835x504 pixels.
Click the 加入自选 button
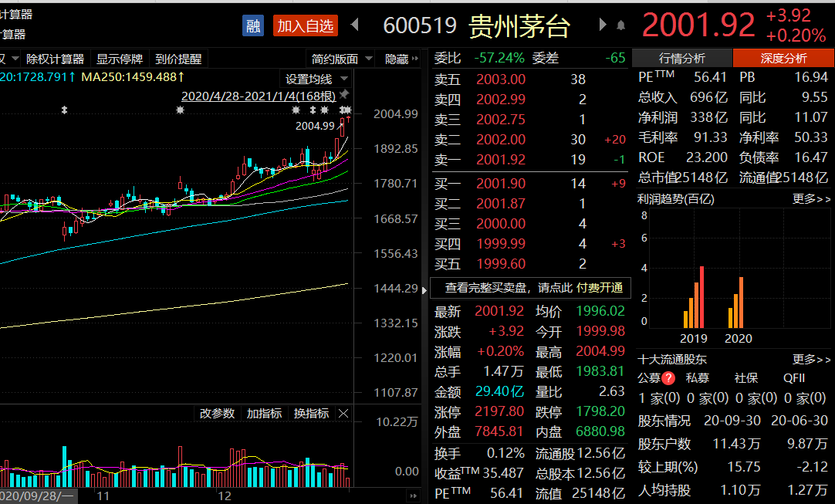[x=305, y=25]
